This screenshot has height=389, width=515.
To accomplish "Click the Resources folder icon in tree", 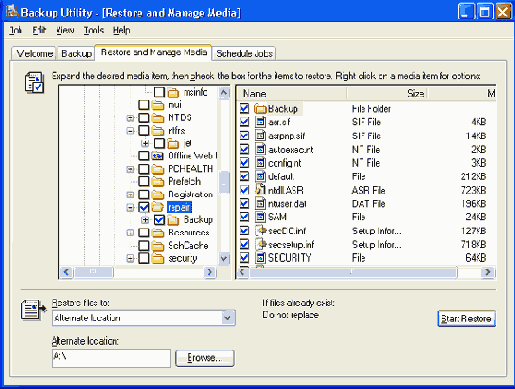I will [158, 233].
